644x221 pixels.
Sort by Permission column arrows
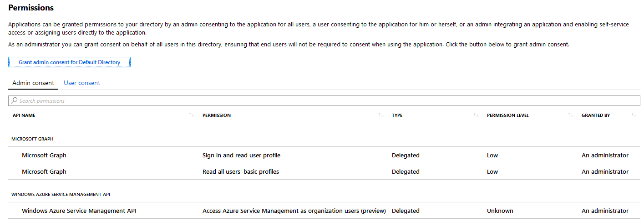[380, 115]
